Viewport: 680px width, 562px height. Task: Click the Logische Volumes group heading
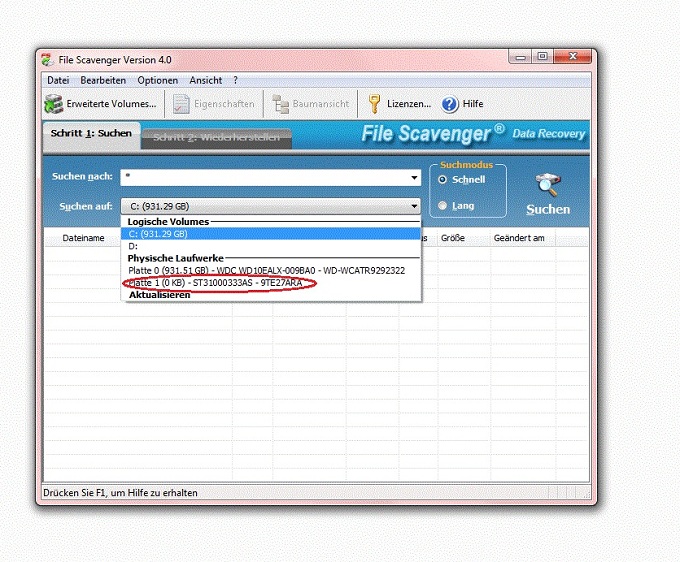point(168,222)
